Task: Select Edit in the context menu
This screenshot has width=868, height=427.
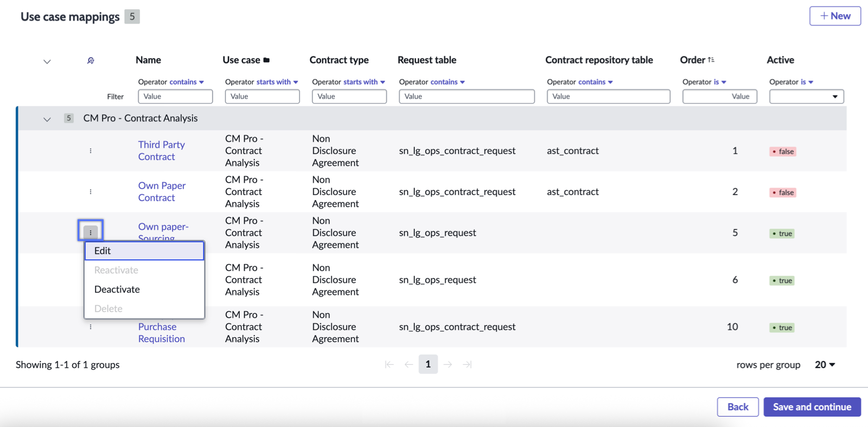Action: coord(144,251)
